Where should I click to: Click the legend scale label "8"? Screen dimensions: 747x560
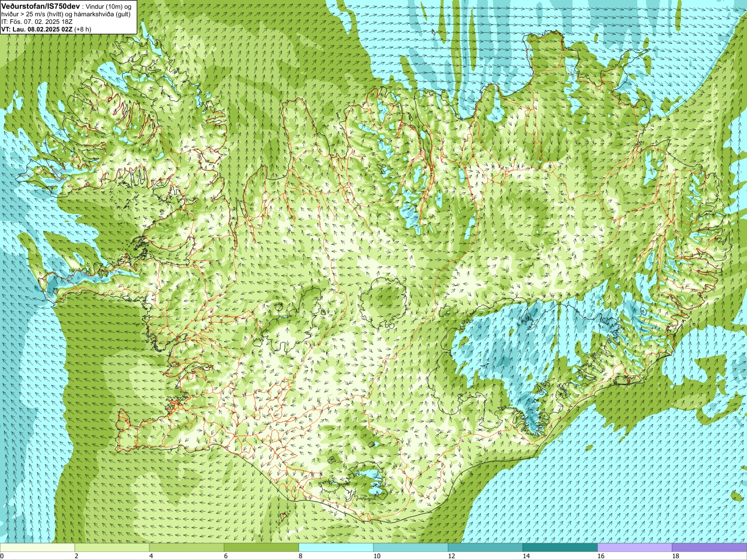(301, 556)
